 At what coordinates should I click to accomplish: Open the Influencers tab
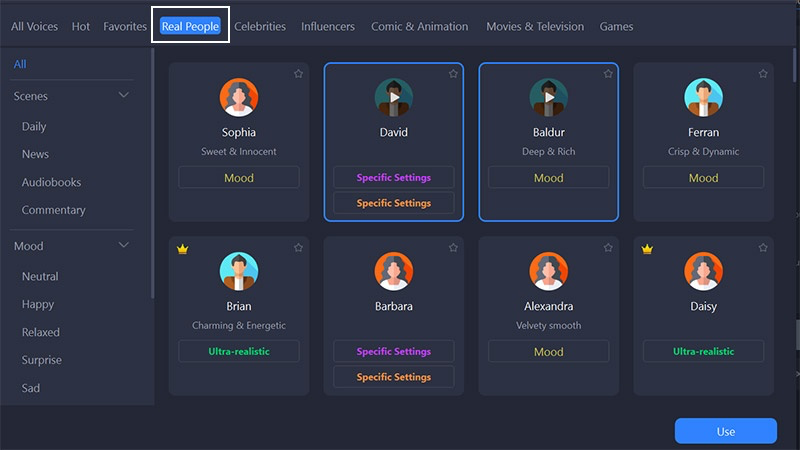click(328, 27)
